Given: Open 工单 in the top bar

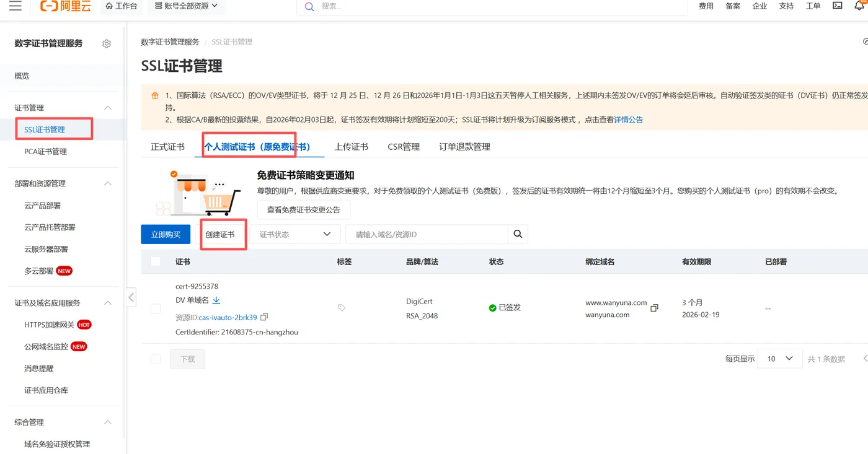Looking at the screenshot, I should pyautogui.click(x=813, y=6).
